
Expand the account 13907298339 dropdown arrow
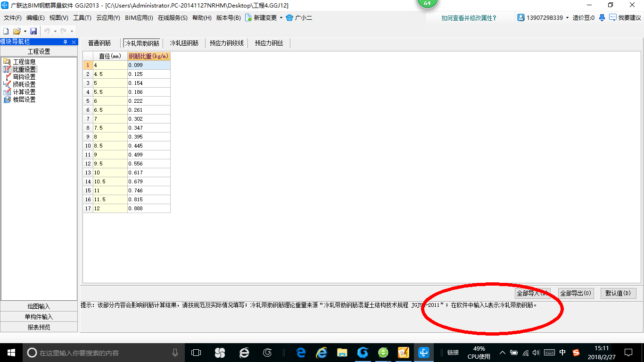[x=567, y=18]
